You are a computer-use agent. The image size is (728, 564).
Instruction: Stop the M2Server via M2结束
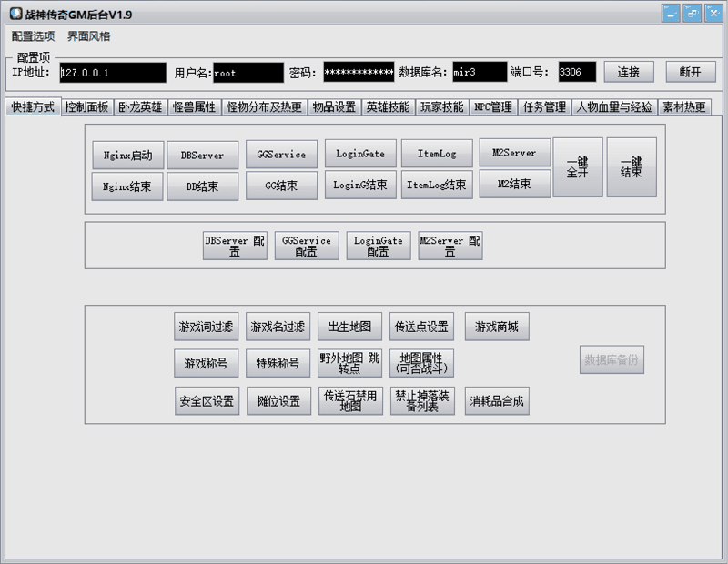coord(516,185)
